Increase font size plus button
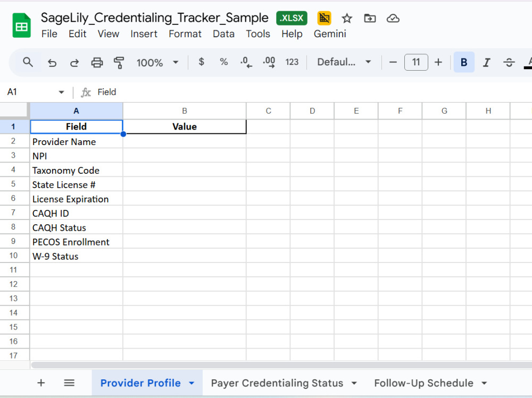 click(x=438, y=62)
